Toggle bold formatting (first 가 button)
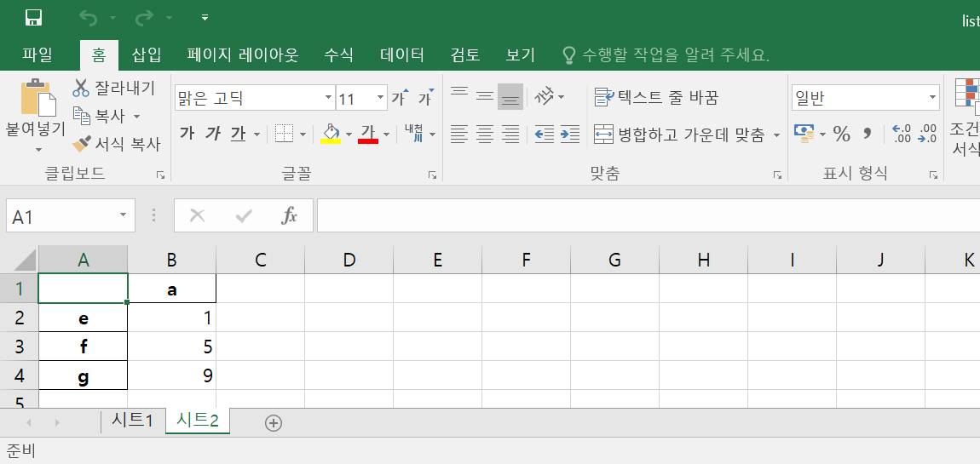This screenshot has height=464, width=980. pos(187,134)
